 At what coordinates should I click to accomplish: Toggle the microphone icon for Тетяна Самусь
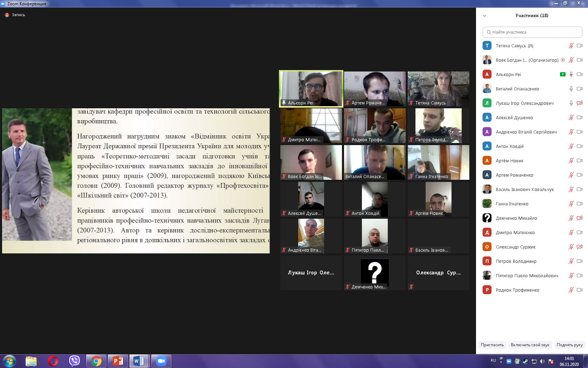coord(571,46)
